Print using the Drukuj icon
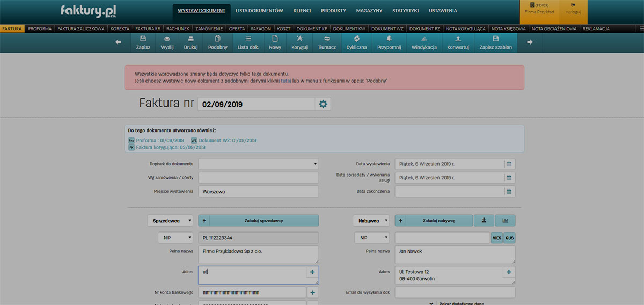The image size is (644, 305). pos(191,42)
